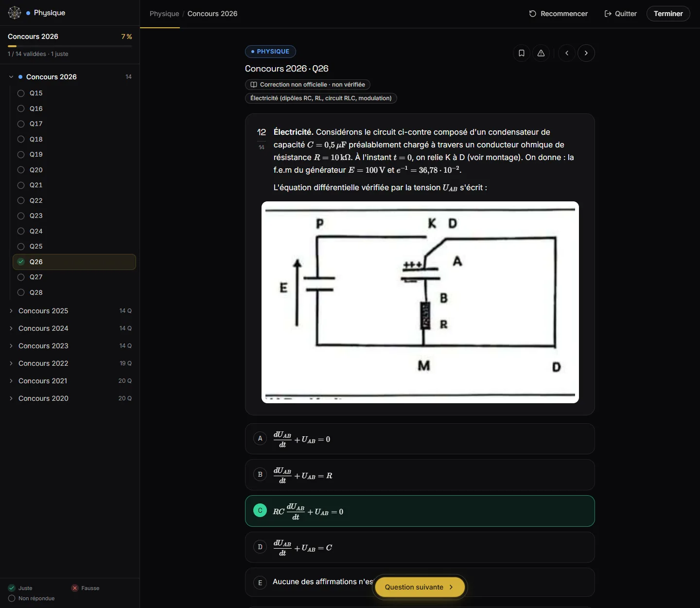The height and width of the screenshot is (608, 700).
Task: Click the Physique title in sidebar header
Action: click(x=50, y=13)
